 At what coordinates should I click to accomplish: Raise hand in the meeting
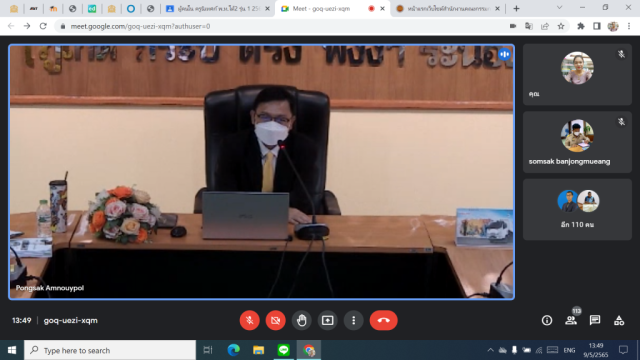(x=302, y=320)
